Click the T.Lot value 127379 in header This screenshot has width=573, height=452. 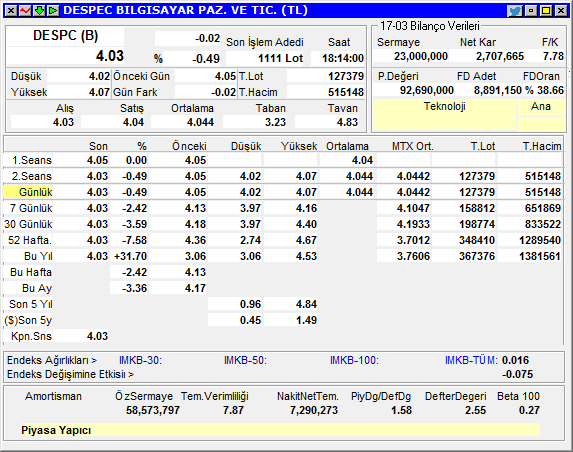pos(346,76)
